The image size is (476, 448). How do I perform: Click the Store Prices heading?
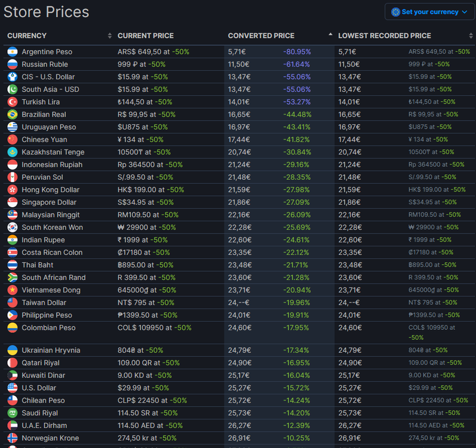pyautogui.click(x=46, y=12)
